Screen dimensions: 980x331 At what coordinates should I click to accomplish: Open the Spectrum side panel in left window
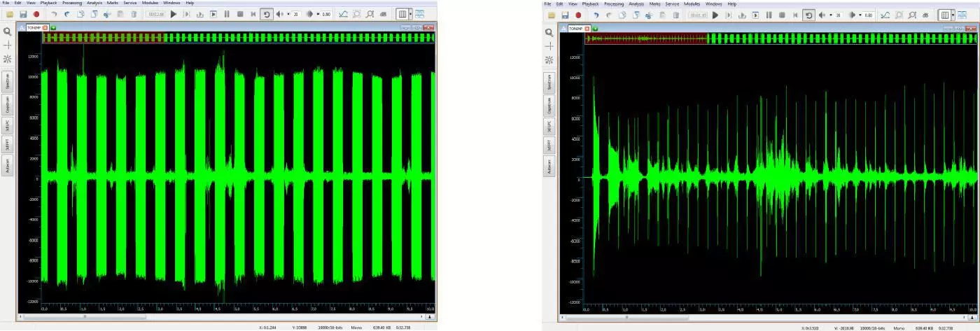(x=8, y=80)
